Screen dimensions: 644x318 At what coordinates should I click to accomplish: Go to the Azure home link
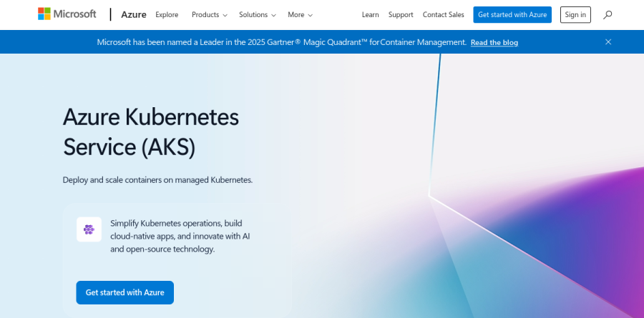[x=134, y=15]
